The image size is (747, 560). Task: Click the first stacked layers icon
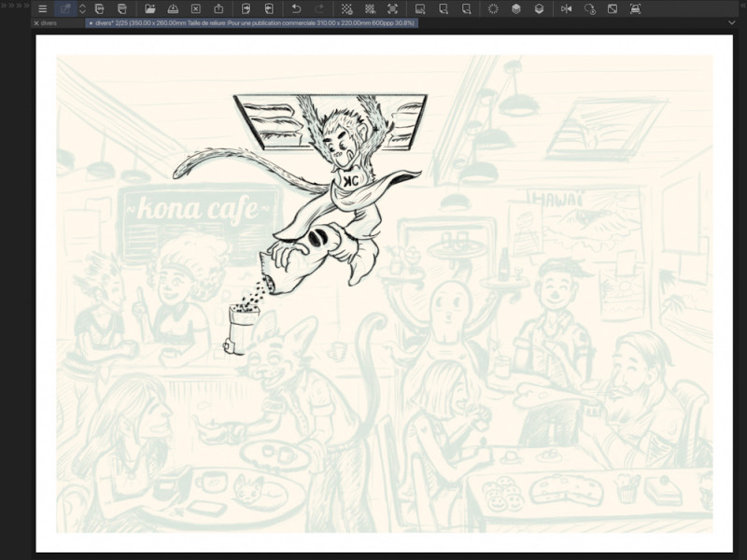point(516,8)
